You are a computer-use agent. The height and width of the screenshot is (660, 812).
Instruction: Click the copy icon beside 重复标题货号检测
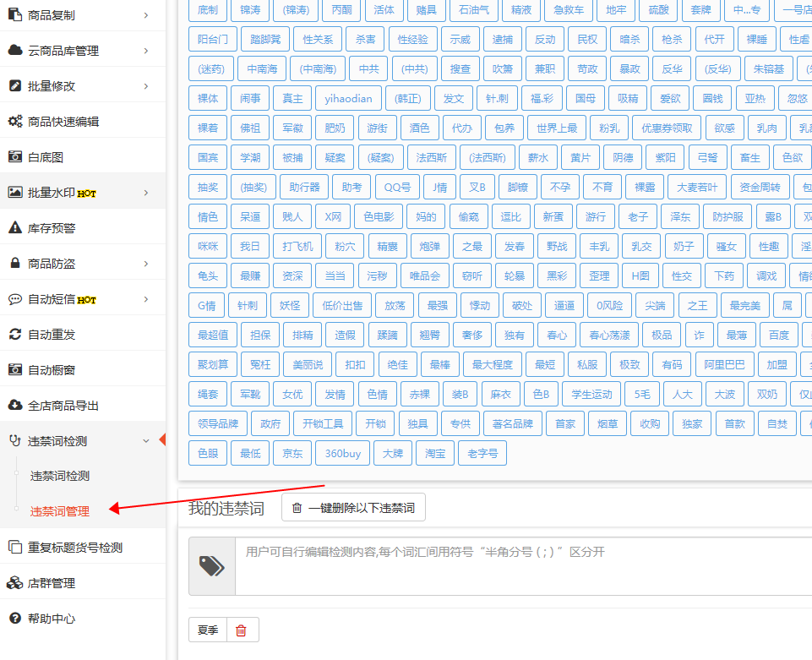15,547
